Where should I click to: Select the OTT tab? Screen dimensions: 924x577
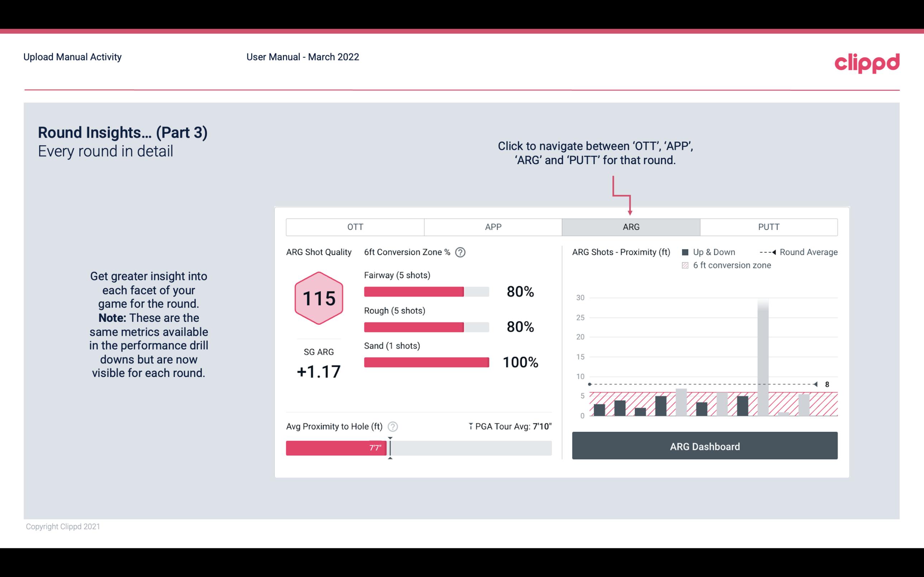pos(354,226)
